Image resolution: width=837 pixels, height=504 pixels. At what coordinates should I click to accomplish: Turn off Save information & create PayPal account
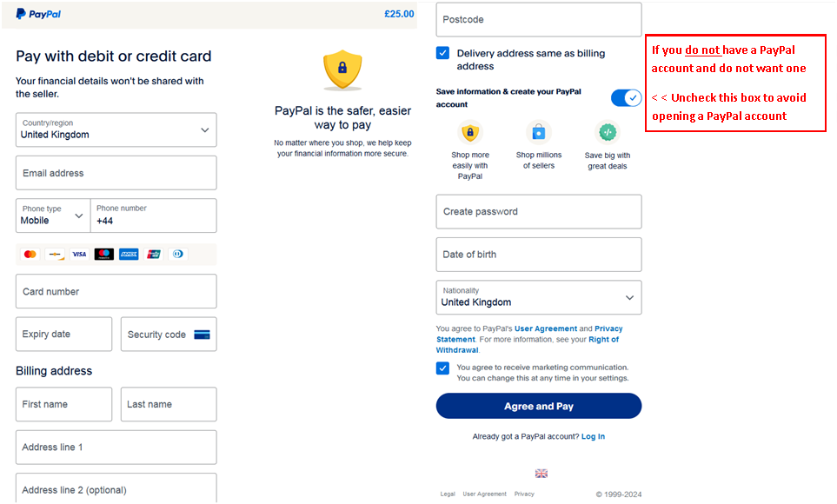(x=626, y=97)
